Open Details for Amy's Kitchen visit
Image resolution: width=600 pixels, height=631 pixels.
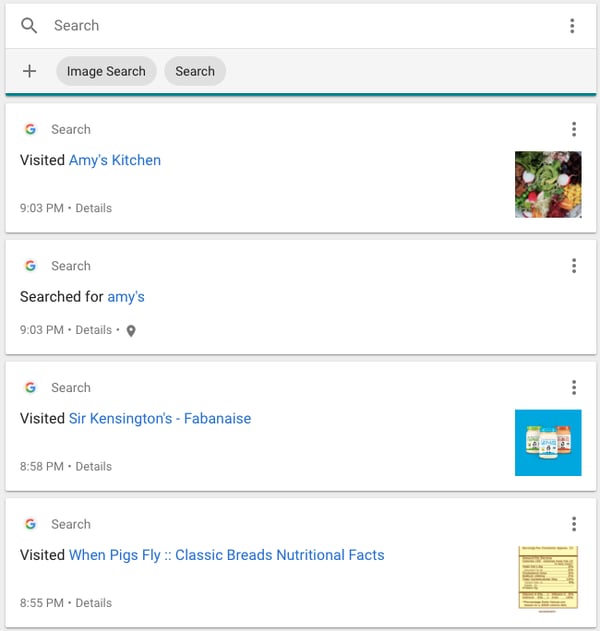pyautogui.click(x=94, y=208)
